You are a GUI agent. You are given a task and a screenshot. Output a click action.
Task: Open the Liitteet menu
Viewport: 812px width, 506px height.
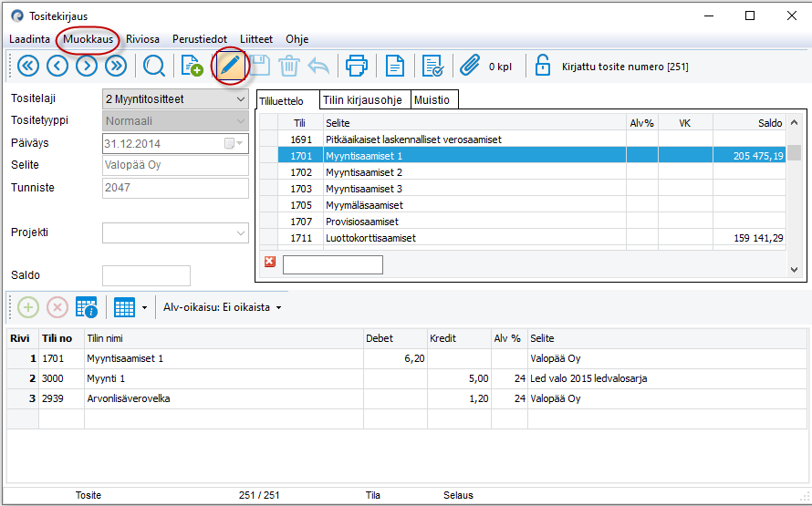[256, 39]
